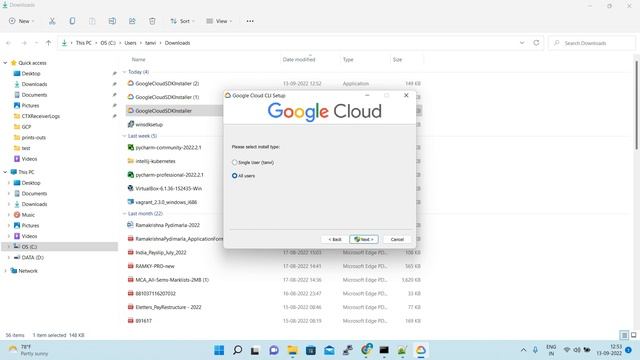Sort by Name column header
Viewport: 640px width, 360px height.
coord(139,60)
